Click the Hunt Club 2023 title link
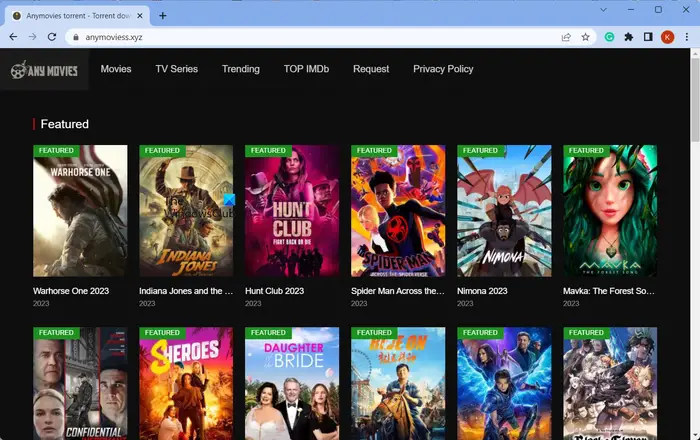The width and height of the screenshot is (700, 440). [x=275, y=291]
